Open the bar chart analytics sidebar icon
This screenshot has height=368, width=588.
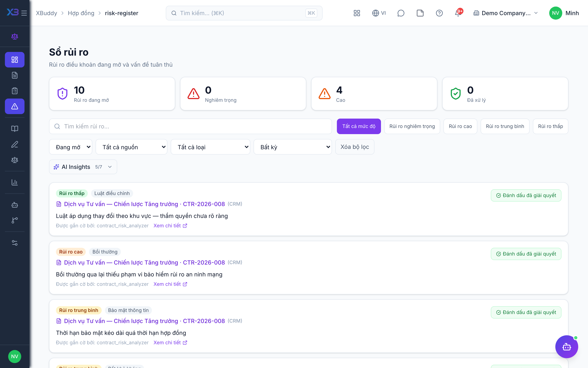pyautogui.click(x=14, y=182)
